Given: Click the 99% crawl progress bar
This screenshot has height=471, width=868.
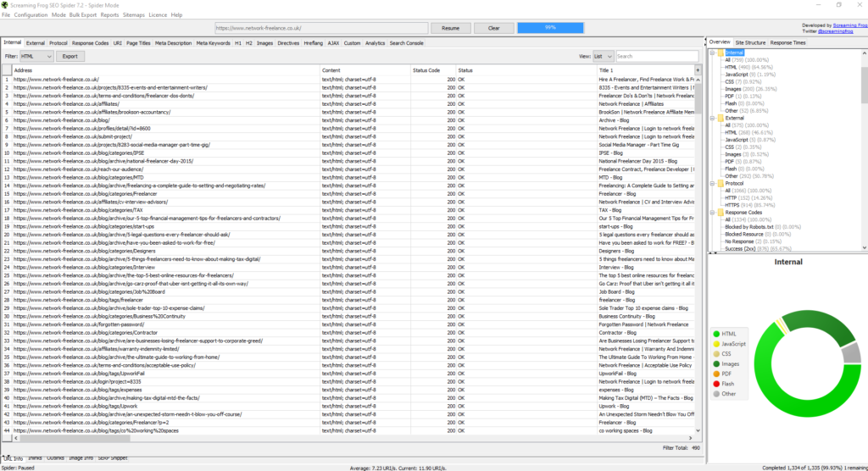Looking at the screenshot, I should [x=550, y=28].
